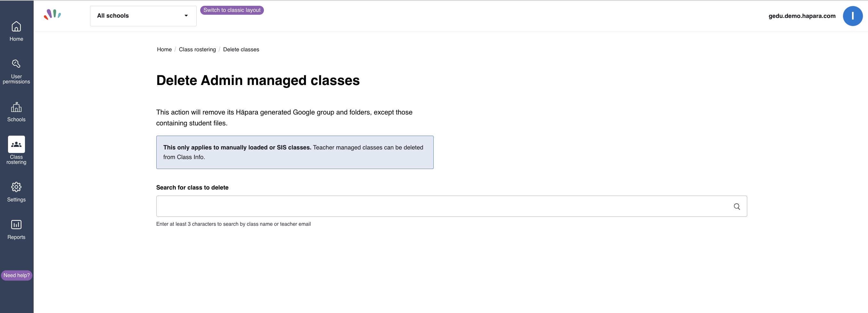Click the All schools dropdown arrow
Viewport: 868px width, 313px height.
[186, 16]
